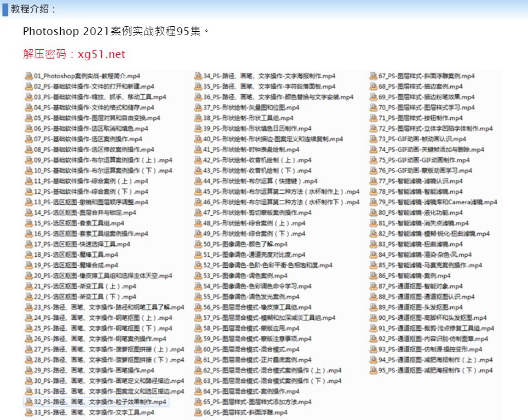Click the file icon for 01_Photoshop案例实战-教程简介.mp4
528x420 pixels.
[29, 76]
